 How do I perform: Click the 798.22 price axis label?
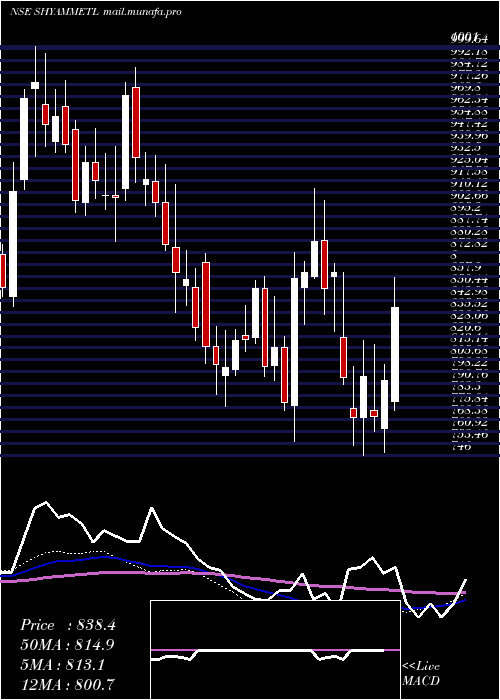pyautogui.click(x=468, y=363)
